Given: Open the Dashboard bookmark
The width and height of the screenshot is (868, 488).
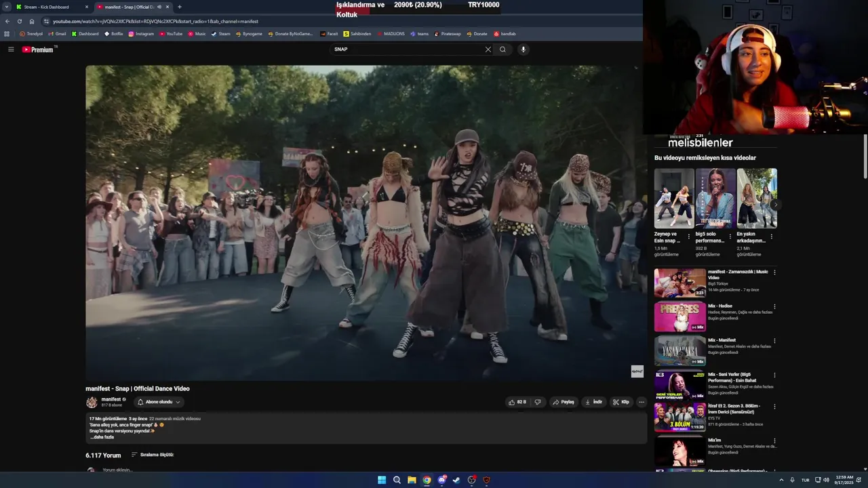Looking at the screenshot, I should [85, 34].
